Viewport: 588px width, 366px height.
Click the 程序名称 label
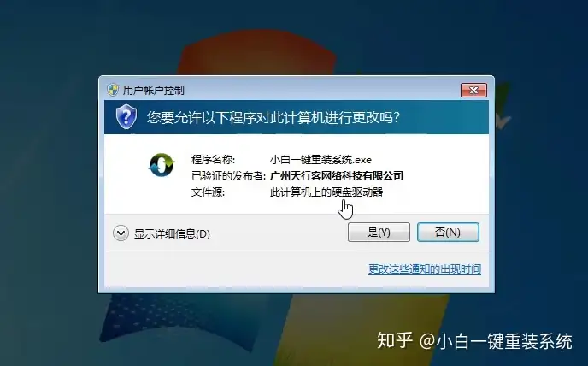pyautogui.click(x=213, y=160)
